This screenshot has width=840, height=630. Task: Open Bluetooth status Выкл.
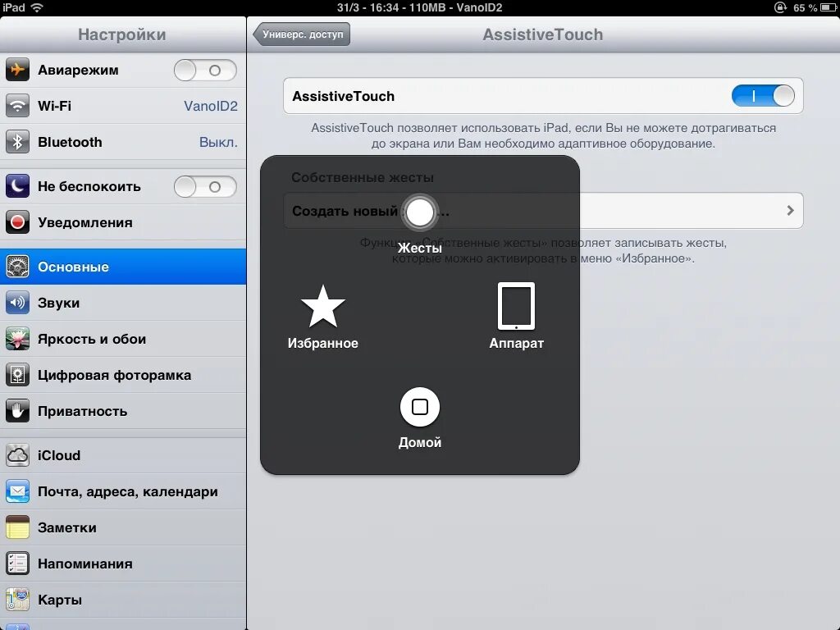pos(218,142)
